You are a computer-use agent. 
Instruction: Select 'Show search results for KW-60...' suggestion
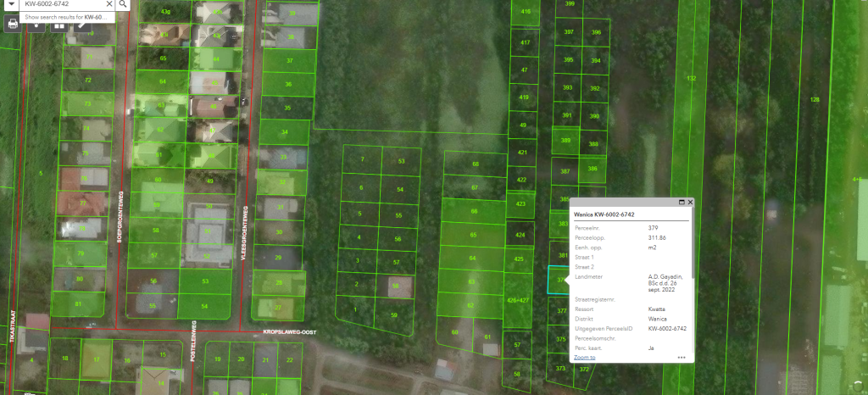69,17
